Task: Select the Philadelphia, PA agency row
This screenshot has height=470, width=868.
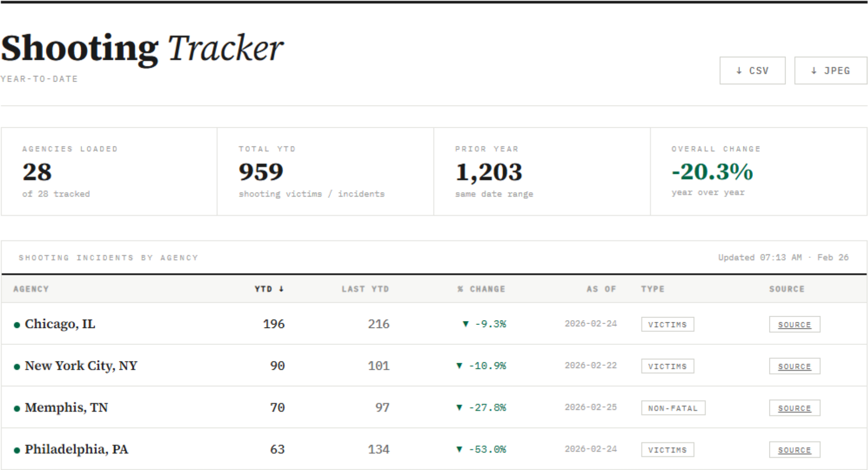Action: (x=76, y=449)
